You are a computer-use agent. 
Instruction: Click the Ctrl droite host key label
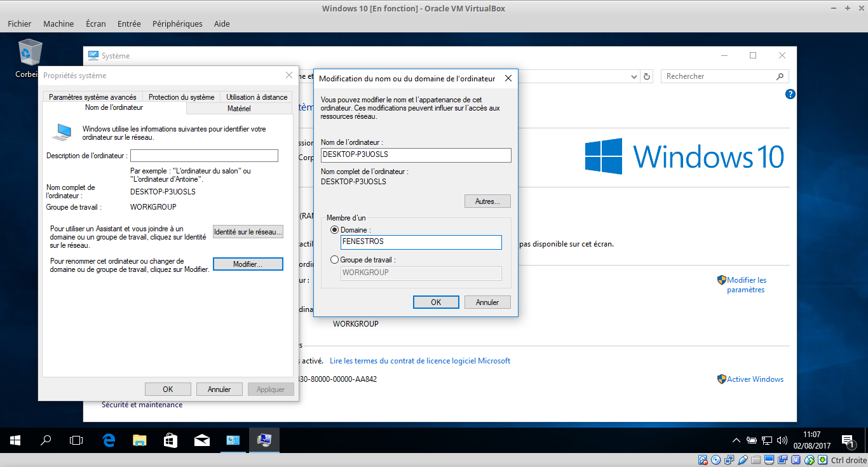coord(849,460)
